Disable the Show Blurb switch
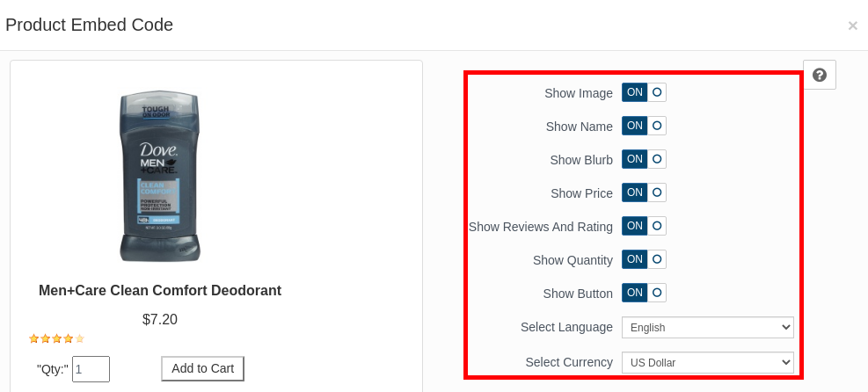Image resolution: width=868 pixels, height=392 pixels. (644, 159)
